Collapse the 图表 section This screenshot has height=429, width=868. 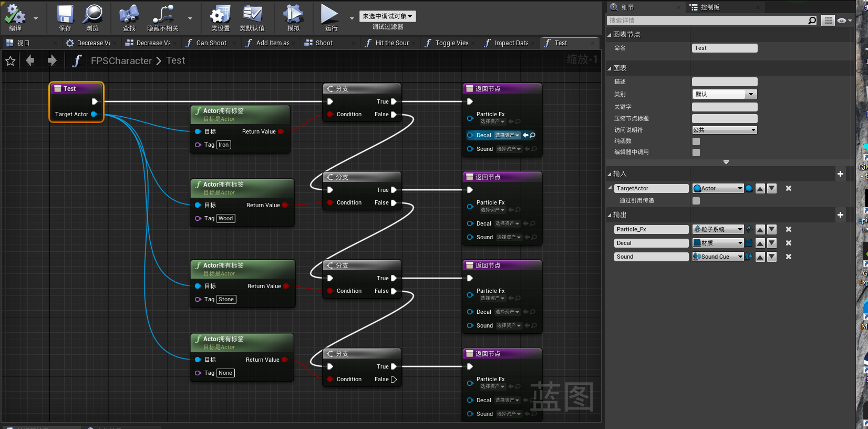[x=609, y=68]
